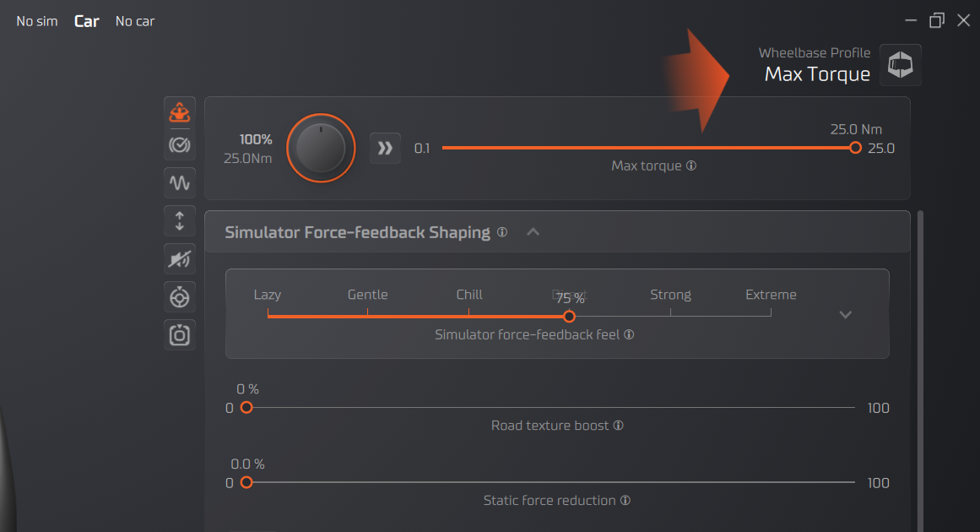Set force-feedback feel to Strong on slider
This screenshot has width=980, height=532.
point(669,316)
